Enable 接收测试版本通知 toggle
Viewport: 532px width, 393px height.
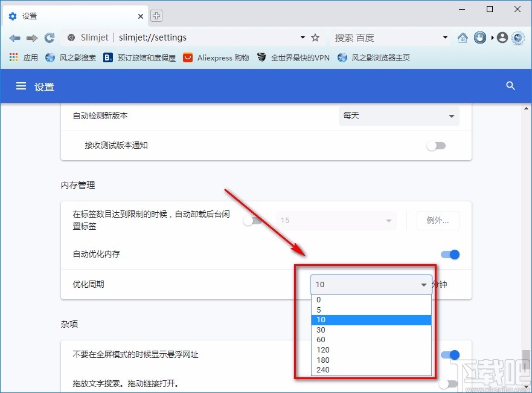pos(436,146)
